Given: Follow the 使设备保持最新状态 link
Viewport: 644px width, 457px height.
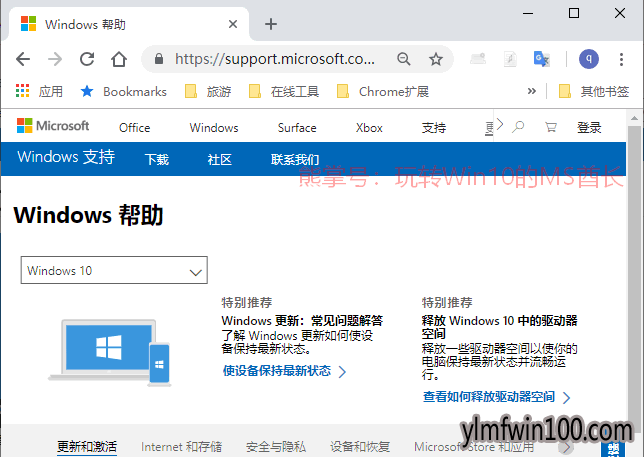Looking at the screenshot, I should pyautogui.click(x=284, y=371).
